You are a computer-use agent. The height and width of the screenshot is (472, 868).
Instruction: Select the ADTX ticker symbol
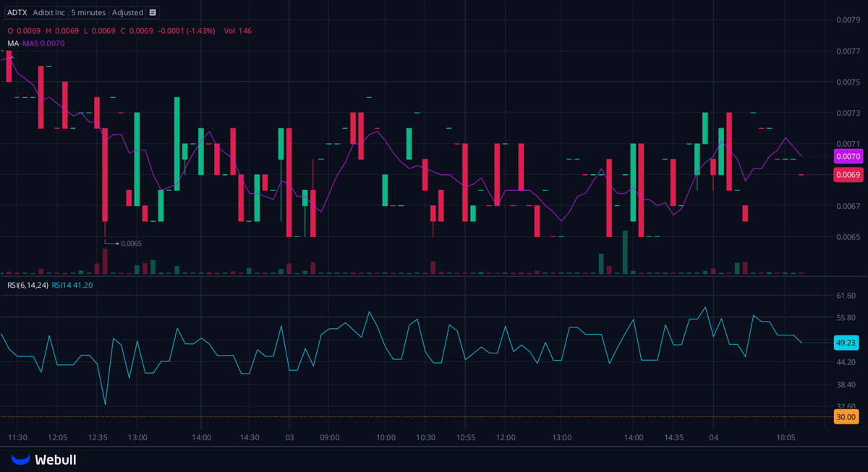(x=17, y=12)
